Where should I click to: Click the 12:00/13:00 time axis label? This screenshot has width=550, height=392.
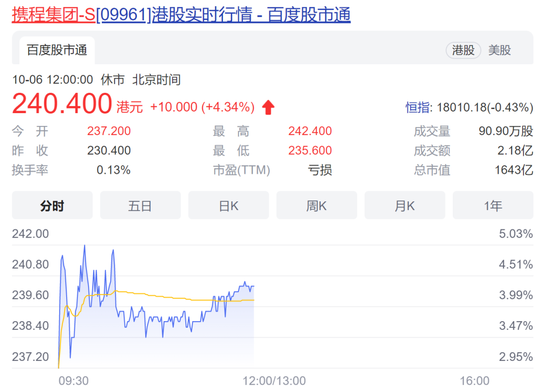[274, 381]
